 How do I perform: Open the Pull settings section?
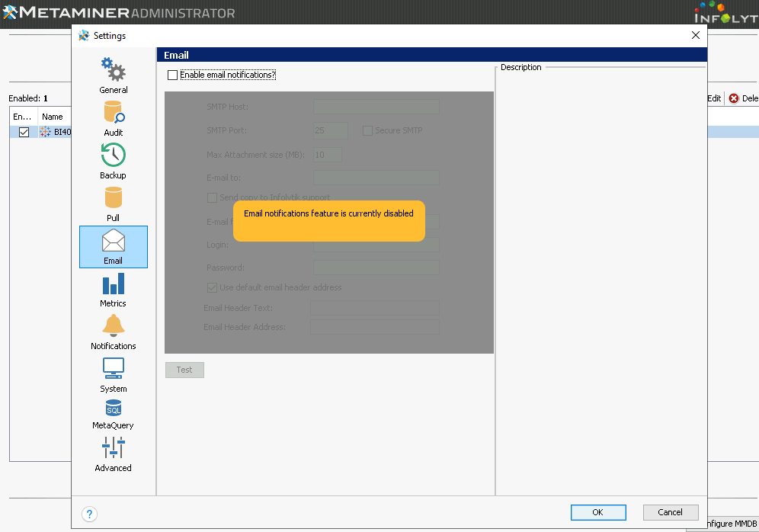pos(114,204)
